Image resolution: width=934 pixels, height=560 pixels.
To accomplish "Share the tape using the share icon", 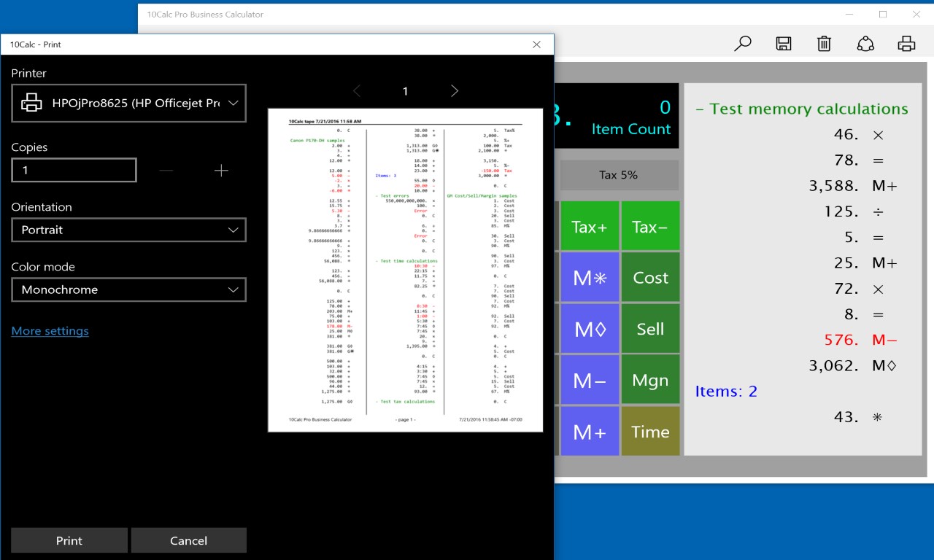I will pyautogui.click(x=865, y=44).
